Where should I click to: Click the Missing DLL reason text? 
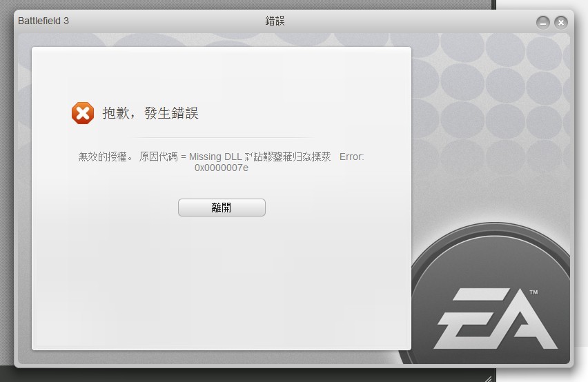coord(215,157)
